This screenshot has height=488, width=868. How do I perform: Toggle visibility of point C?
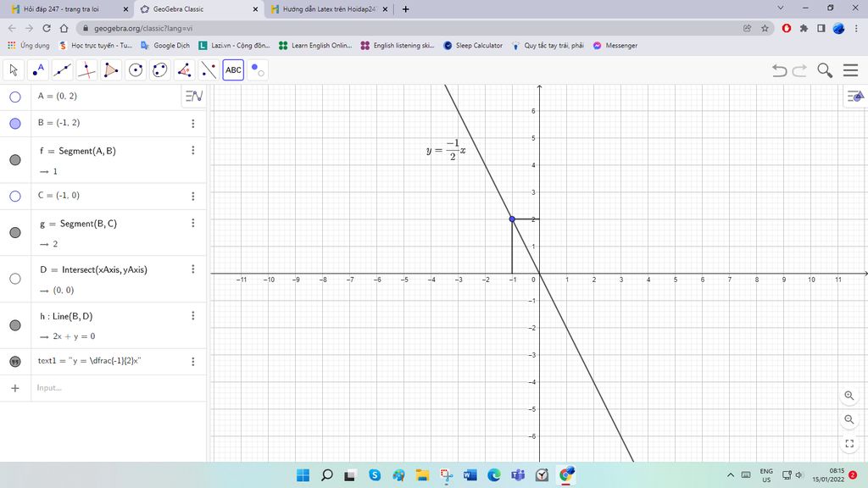tap(15, 196)
